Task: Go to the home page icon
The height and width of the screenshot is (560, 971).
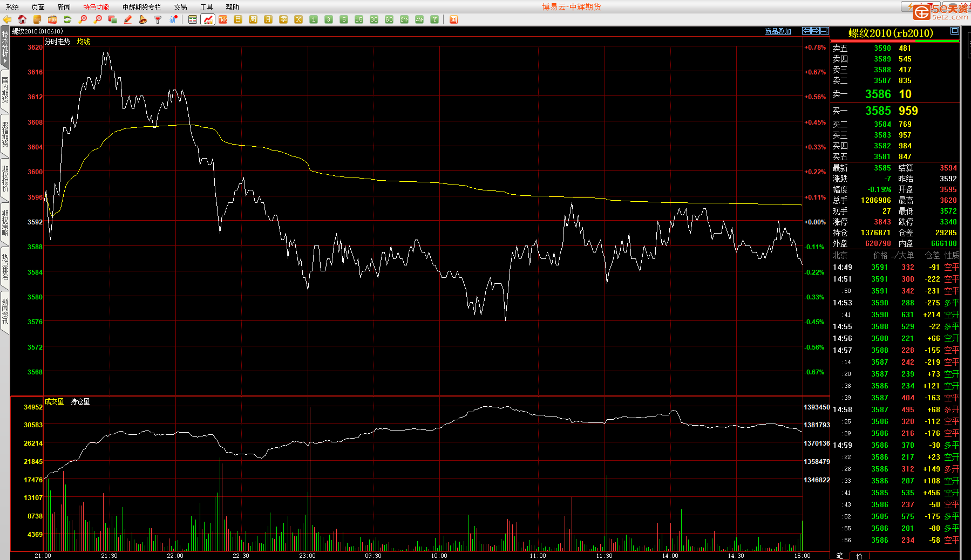Action: (x=22, y=19)
